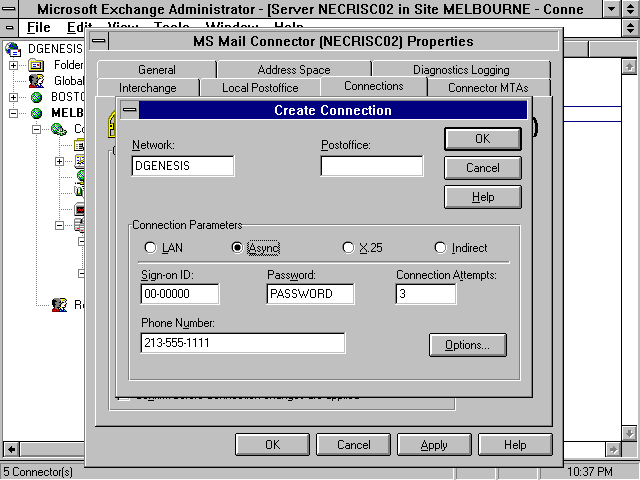Select DGENESIS root tree item label
Viewport: 640px width, 480px height.
tap(55, 49)
